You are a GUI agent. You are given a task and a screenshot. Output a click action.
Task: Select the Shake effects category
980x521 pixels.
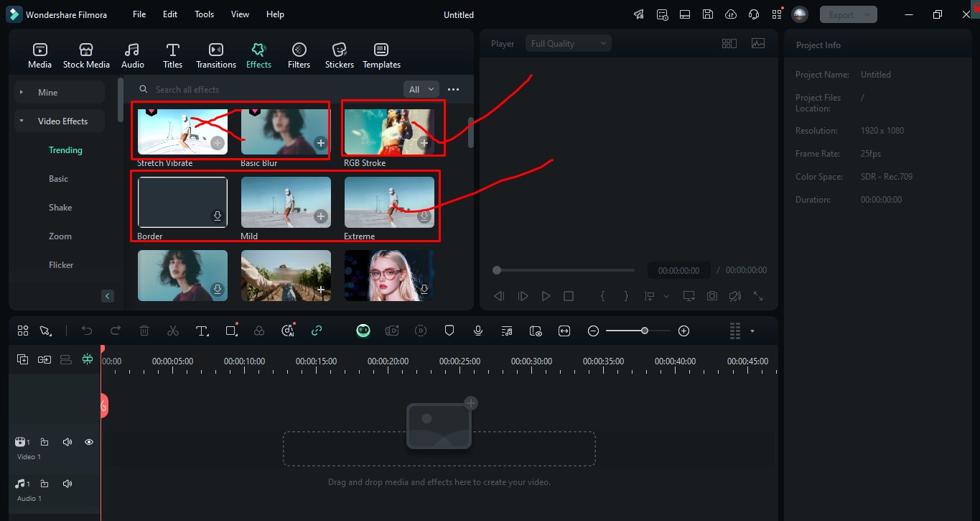click(x=60, y=208)
